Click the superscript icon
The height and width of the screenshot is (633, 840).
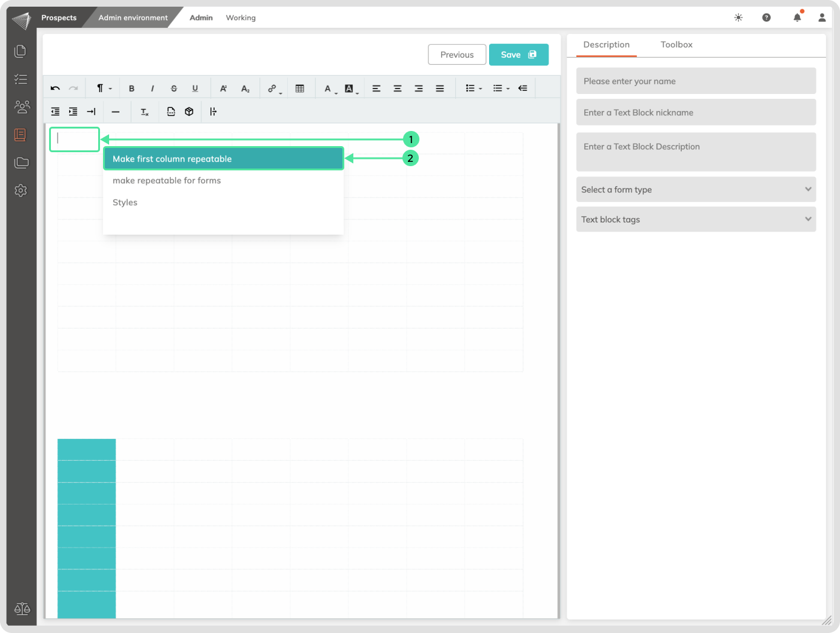pyautogui.click(x=223, y=89)
